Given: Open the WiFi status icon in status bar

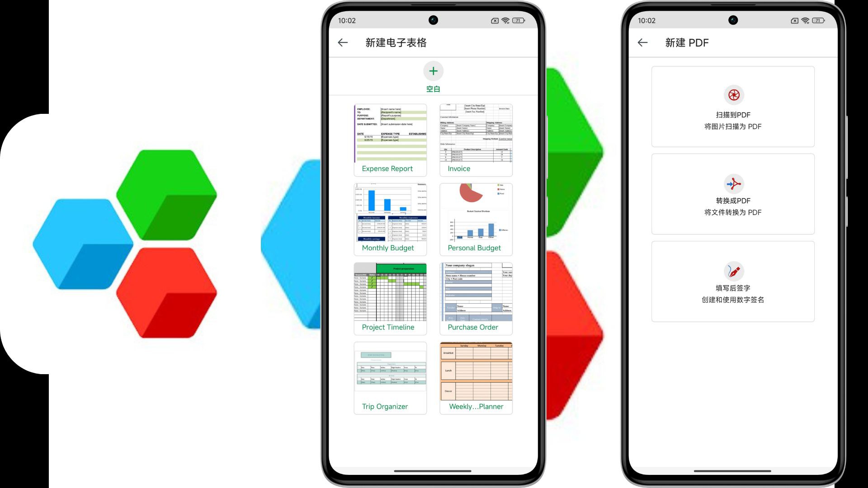Looking at the screenshot, I should [x=505, y=20].
